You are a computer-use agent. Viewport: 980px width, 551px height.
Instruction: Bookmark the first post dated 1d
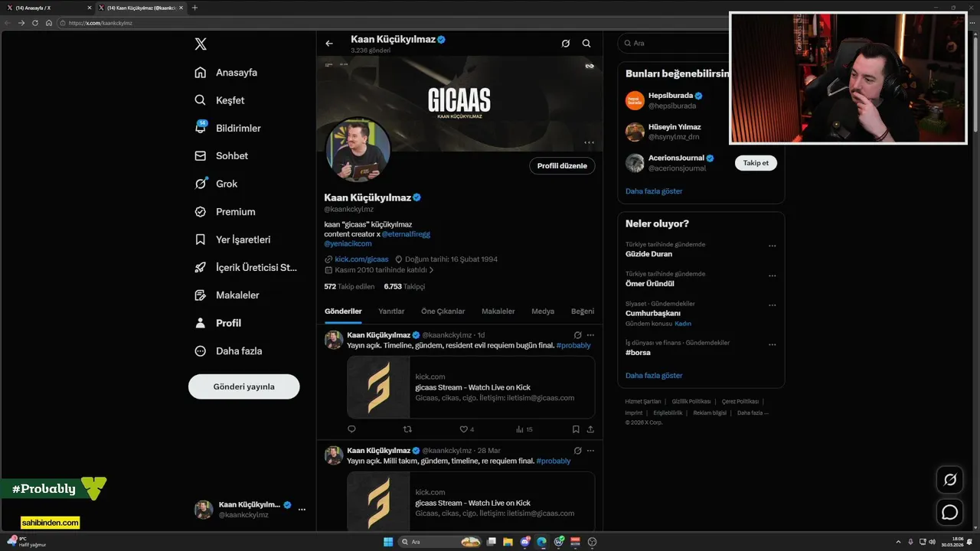click(576, 429)
